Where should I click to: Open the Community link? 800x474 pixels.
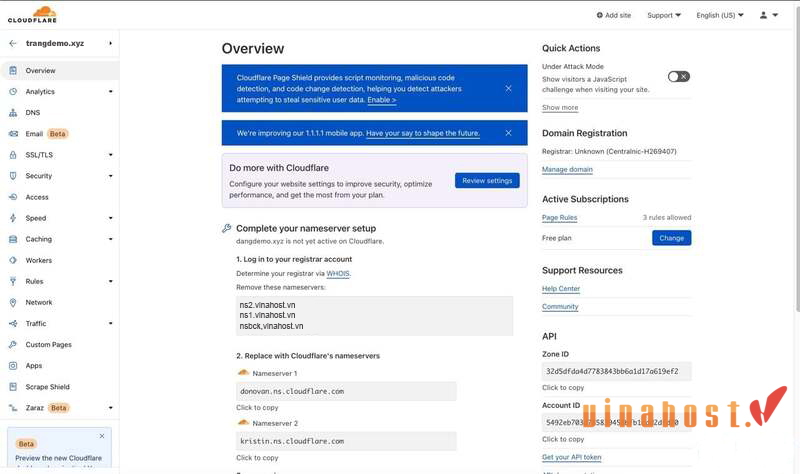coord(560,307)
